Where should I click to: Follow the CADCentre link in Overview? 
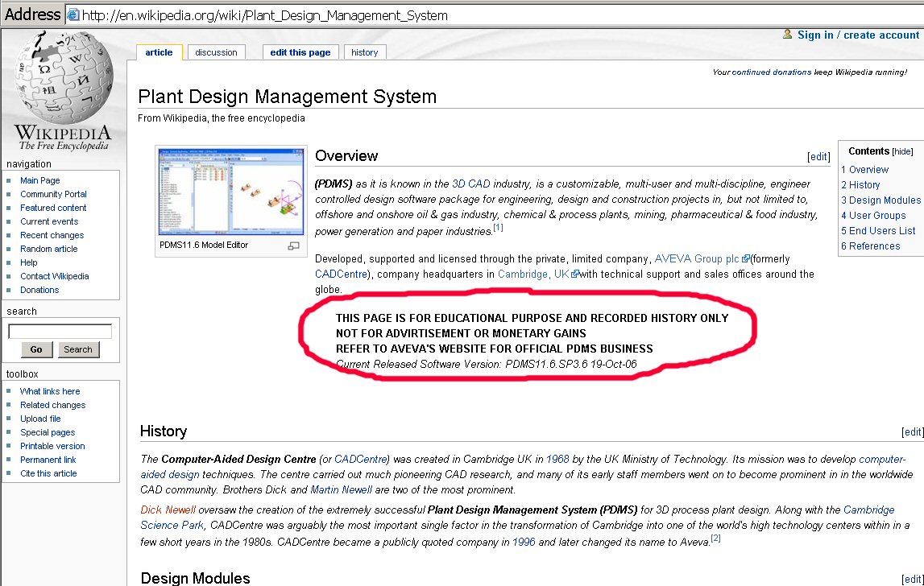click(342, 274)
